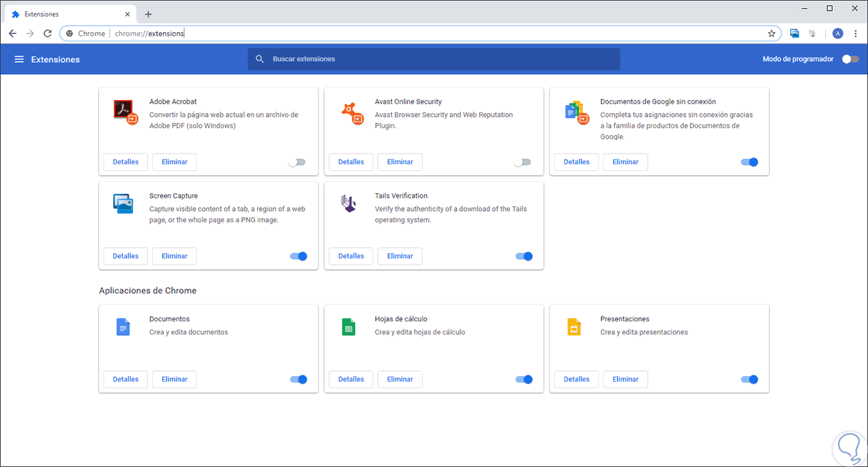Image resolution: width=868 pixels, height=467 pixels.
Task: Click Eliminar for Documentos de Google sin conexión
Action: click(626, 162)
